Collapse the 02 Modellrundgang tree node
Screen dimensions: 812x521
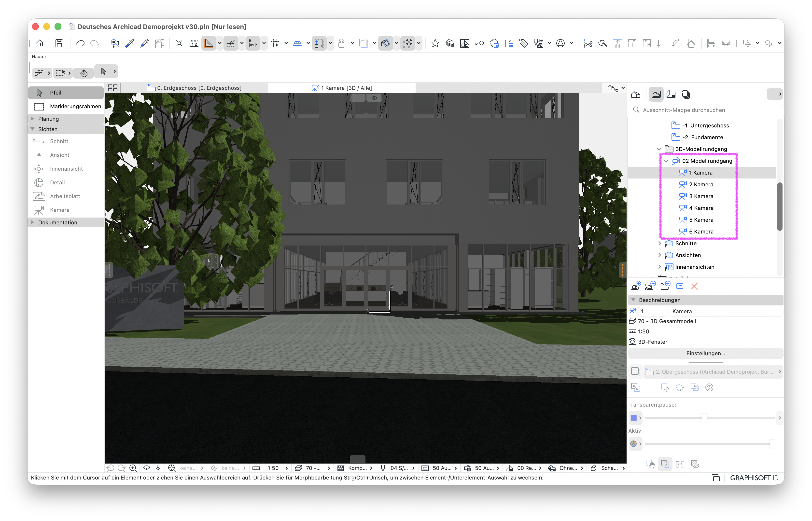pos(666,161)
